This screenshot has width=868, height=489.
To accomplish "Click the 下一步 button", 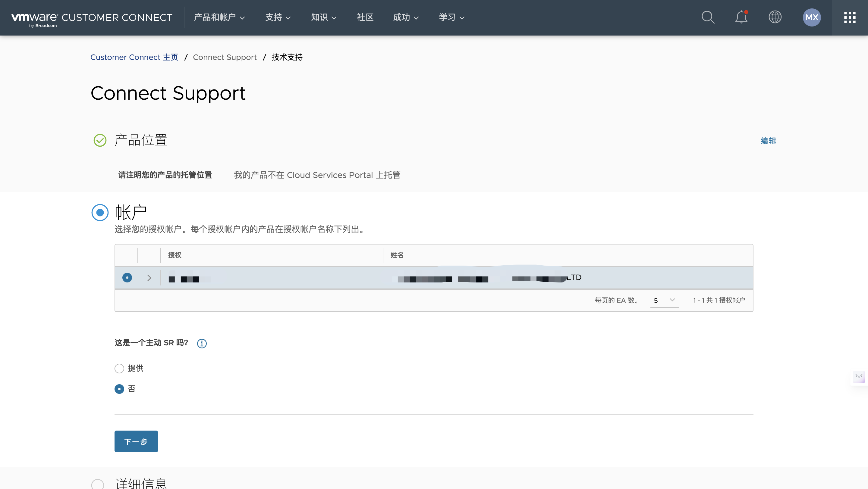I will pyautogui.click(x=136, y=441).
